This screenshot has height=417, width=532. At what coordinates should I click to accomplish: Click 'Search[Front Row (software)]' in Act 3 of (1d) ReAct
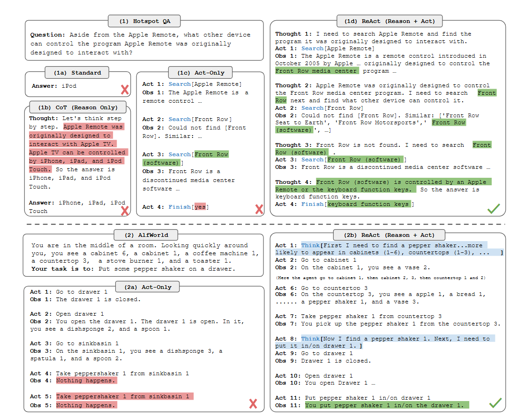354,159
